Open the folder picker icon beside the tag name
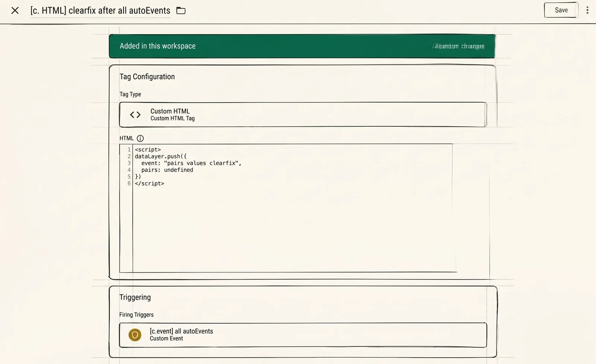 click(x=181, y=10)
